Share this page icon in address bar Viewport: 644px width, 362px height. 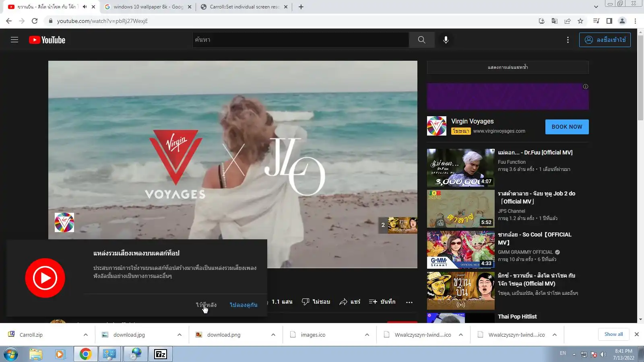pos(568,21)
